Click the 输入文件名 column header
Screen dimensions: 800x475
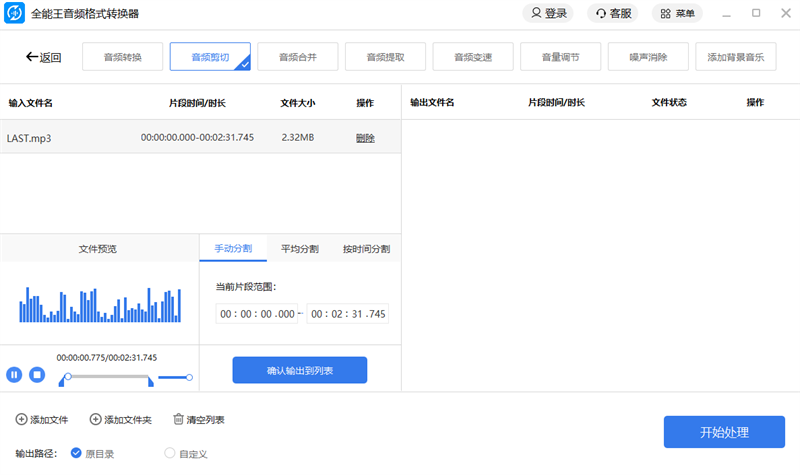(x=31, y=103)
